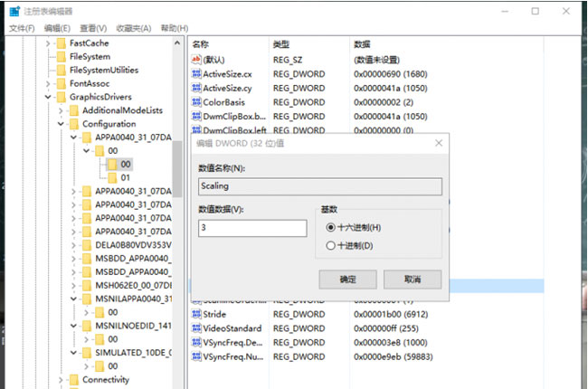The width and height of the screenshot is (588, 389).
Task: Select the FileSystem folder icon
Action: (x=62, y=57)
